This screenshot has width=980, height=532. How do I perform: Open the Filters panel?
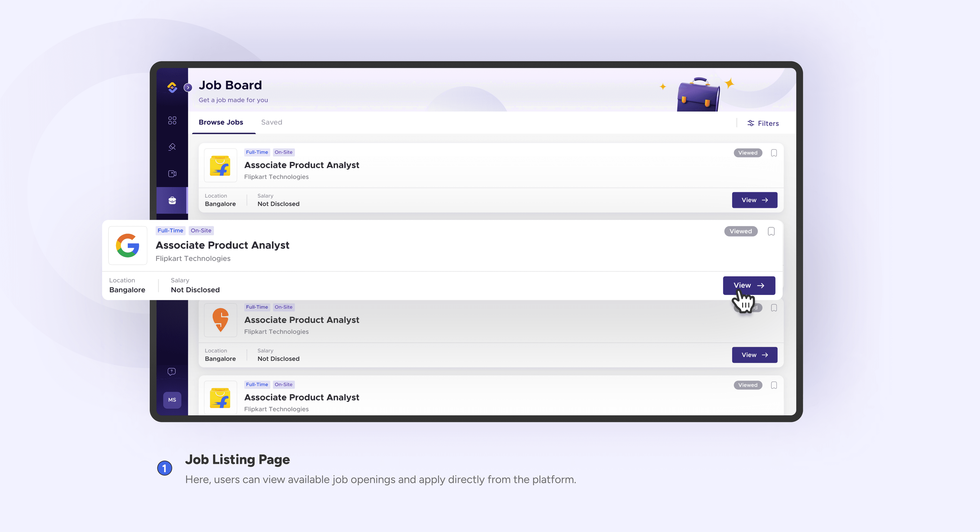[763, 123]
